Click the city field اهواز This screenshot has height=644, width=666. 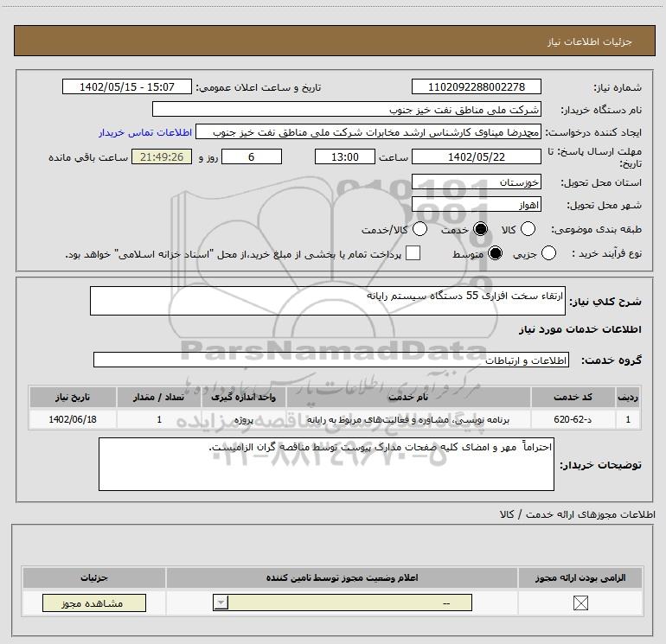476,205
